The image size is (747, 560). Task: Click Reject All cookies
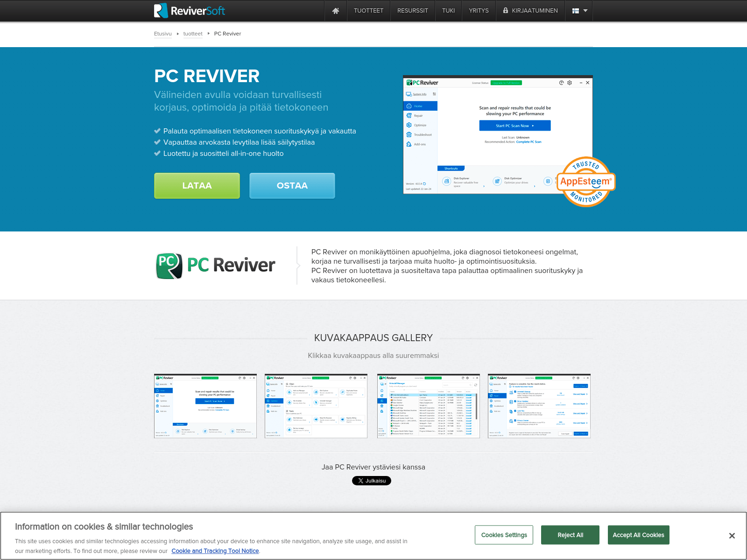point(570,535)
